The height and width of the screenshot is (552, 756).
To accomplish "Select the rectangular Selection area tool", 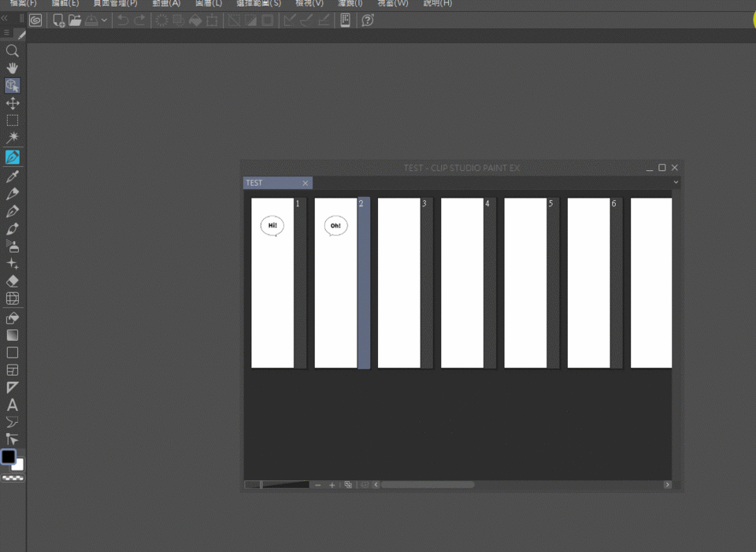I will pyautogui.click(x=13, y=120).
